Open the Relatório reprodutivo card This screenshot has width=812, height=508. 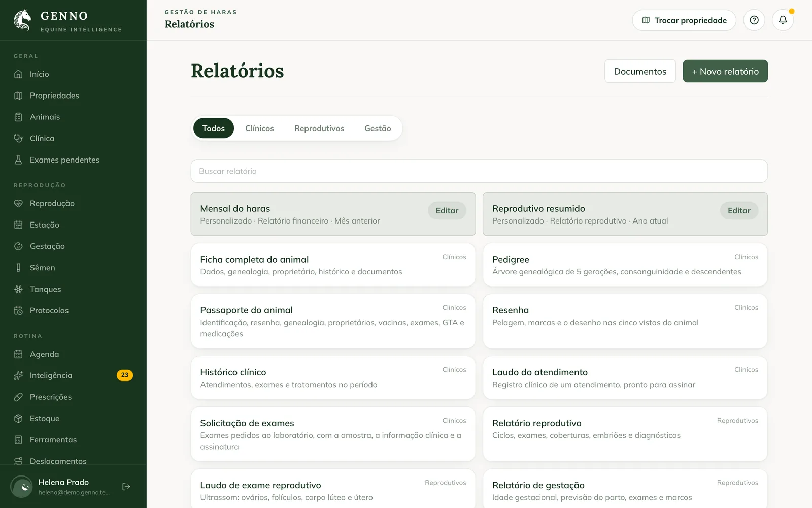[x=625, y=434]
